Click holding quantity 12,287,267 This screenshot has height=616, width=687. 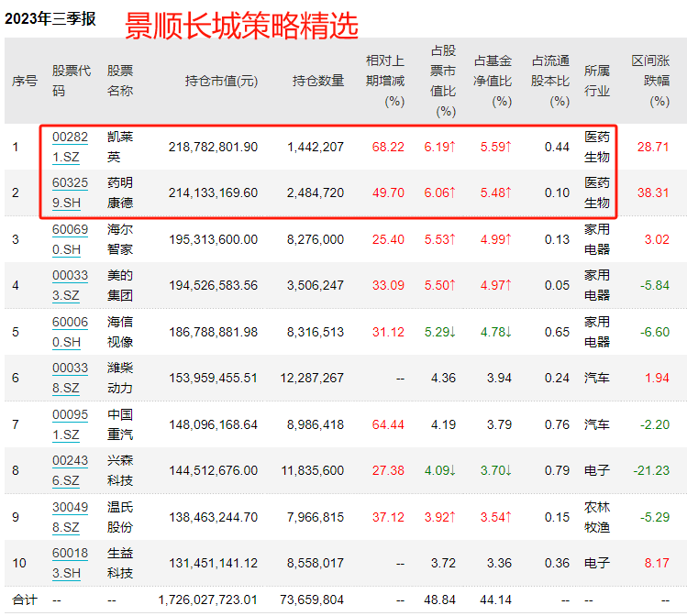[312, 379]
